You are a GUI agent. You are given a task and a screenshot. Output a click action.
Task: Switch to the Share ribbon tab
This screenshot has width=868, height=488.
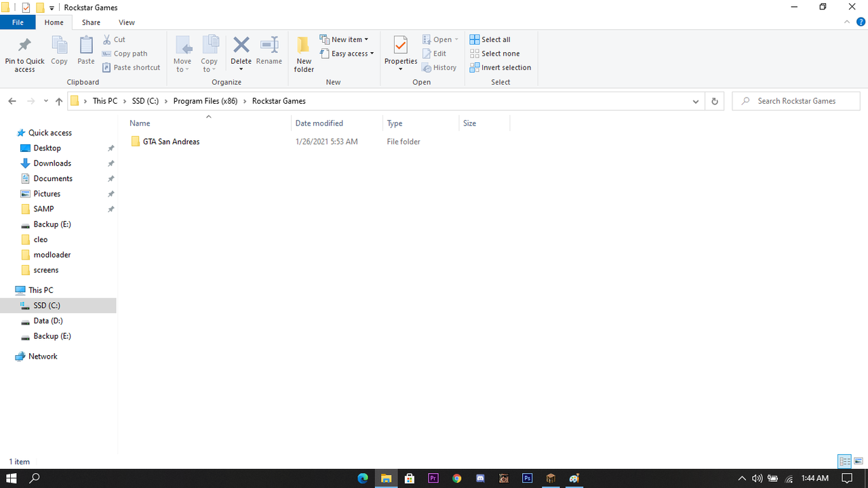pyautogui.click(x=91, y=22)
